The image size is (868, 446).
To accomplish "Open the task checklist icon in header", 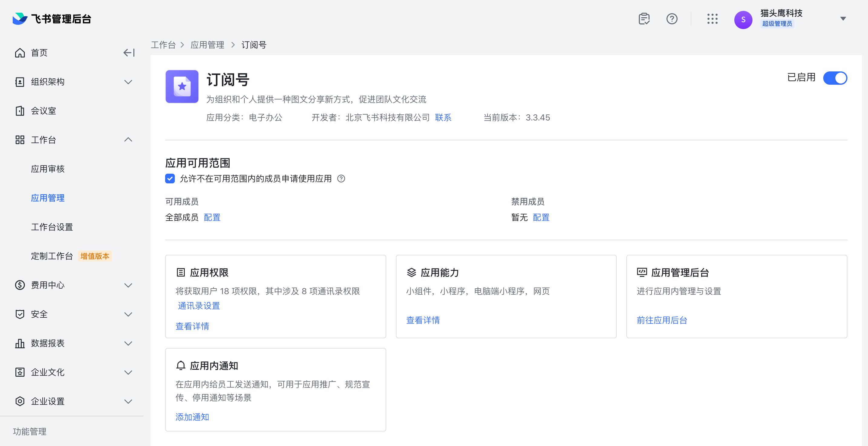I will coord(644,19).
